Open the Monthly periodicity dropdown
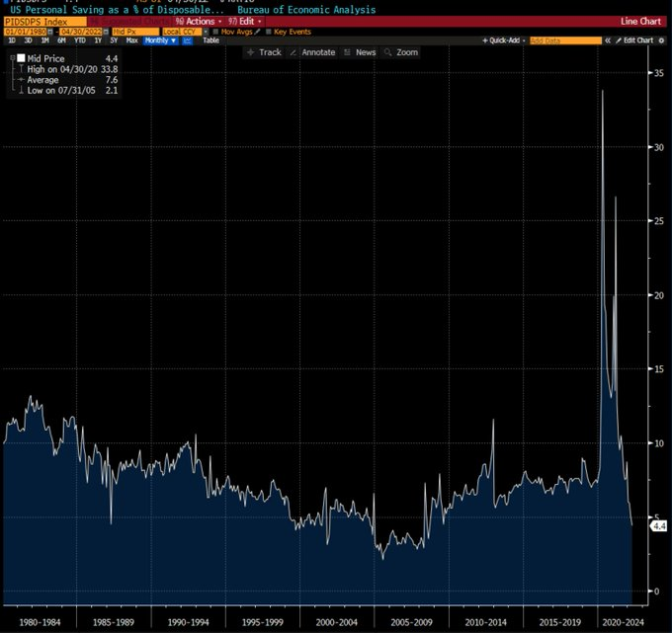Screen dimensions: 672x633 pos(161,40)
